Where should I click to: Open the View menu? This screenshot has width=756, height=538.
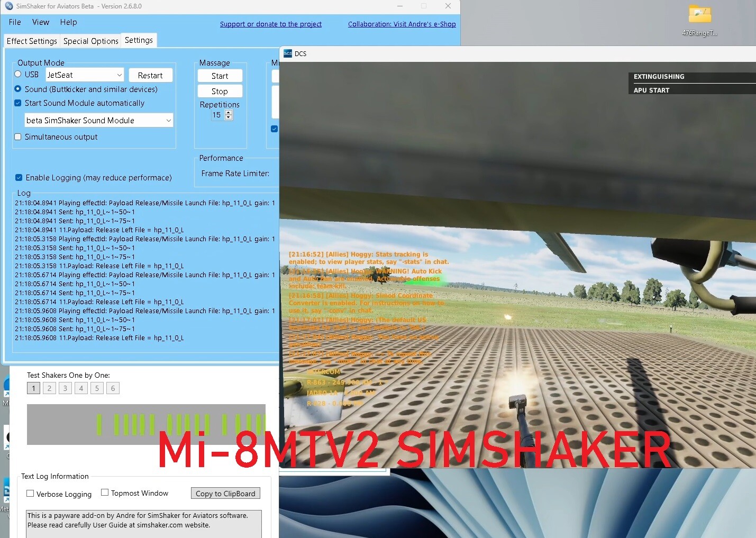pos(41,22)
